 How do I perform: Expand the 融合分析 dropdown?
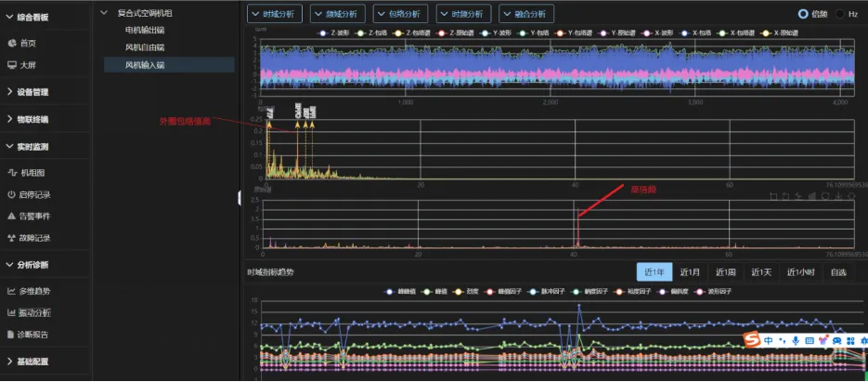coord(526,14)
